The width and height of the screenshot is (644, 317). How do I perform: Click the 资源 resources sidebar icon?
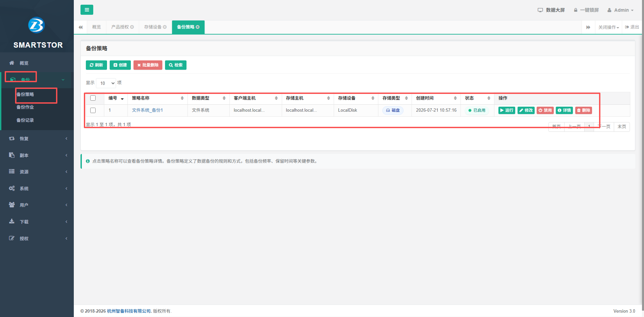[12, 171]
